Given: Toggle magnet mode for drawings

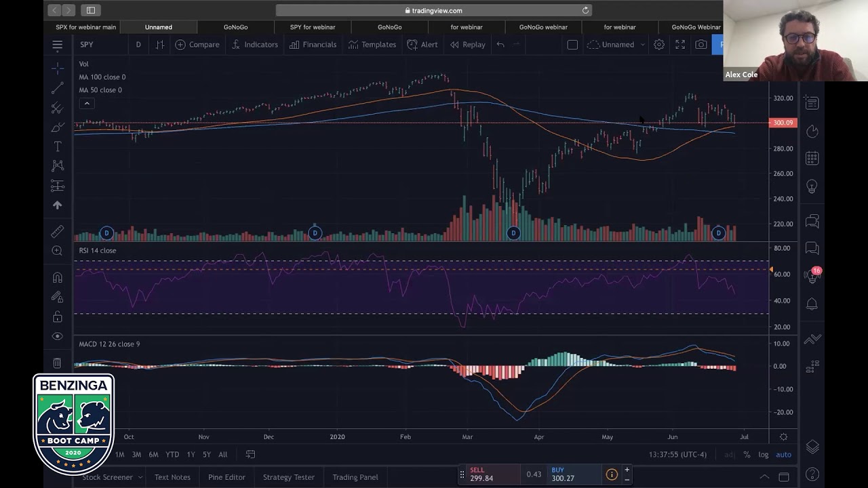Looking at the screenshot, I should coord(58,277).
